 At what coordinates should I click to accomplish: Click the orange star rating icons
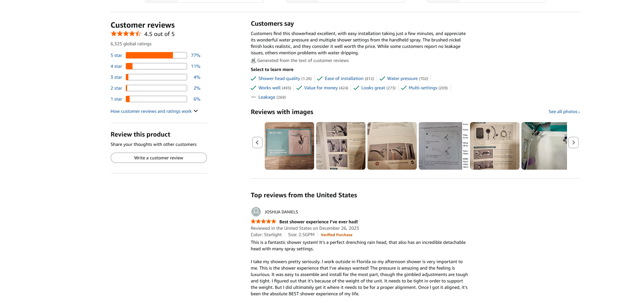pyautogui.click(x=126, y=34)
